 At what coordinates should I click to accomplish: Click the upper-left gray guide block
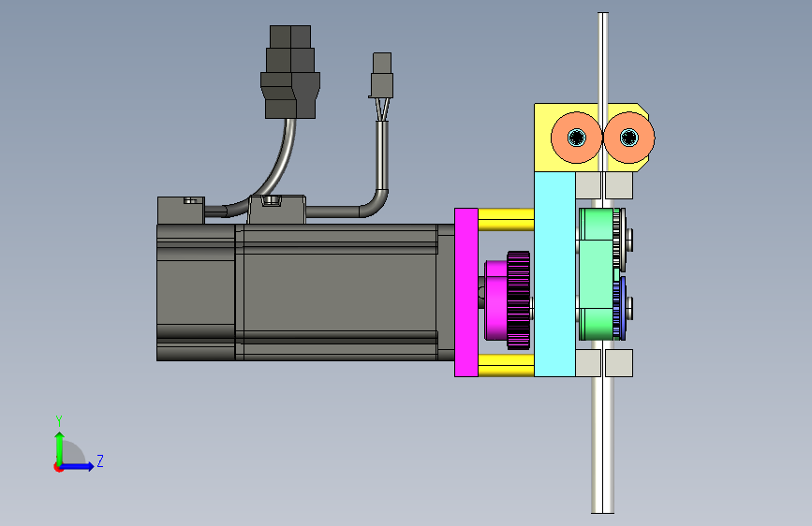coord(588,185)
